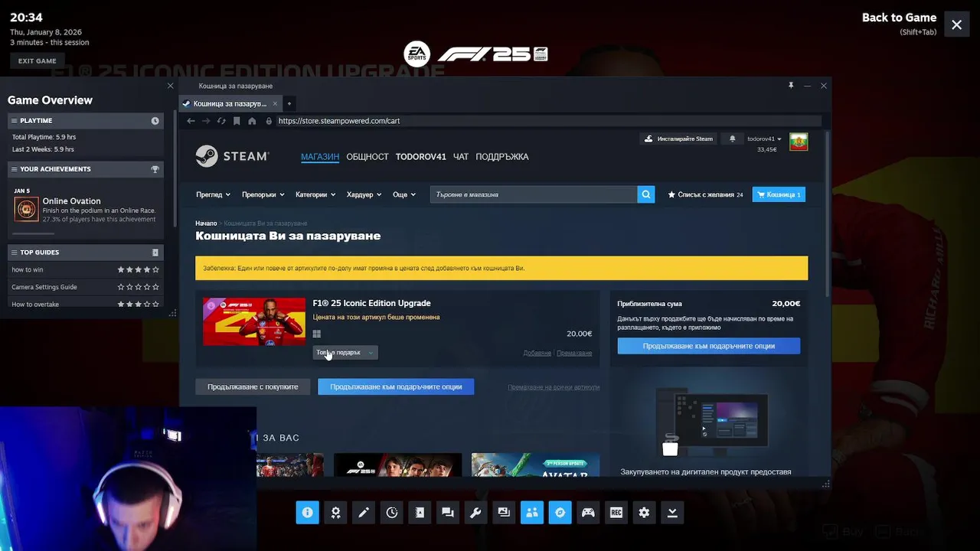Collapse the Top Guides panel via its menu handle
The width and height of the screenshot is (980, 551).
click(15, 253)
